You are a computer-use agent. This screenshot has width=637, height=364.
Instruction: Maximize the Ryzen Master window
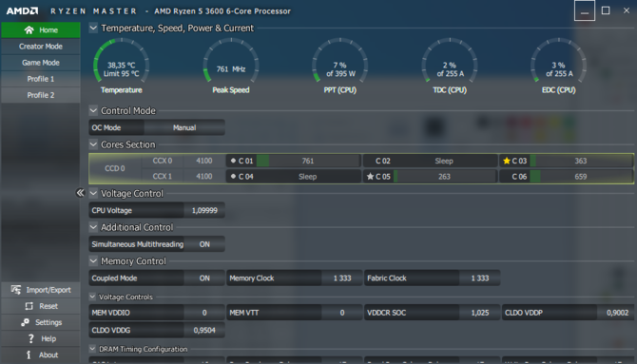tap(606, 10)
